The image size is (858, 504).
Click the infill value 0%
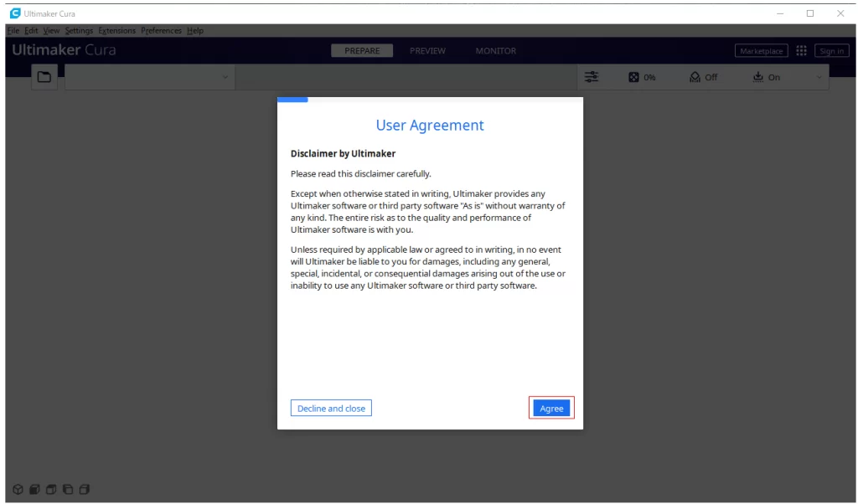coord(649,78)
